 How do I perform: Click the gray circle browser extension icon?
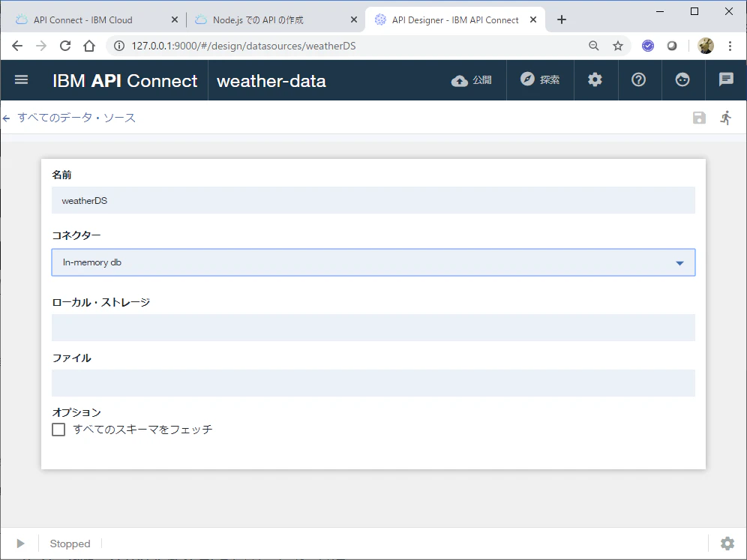pos(672,46)
